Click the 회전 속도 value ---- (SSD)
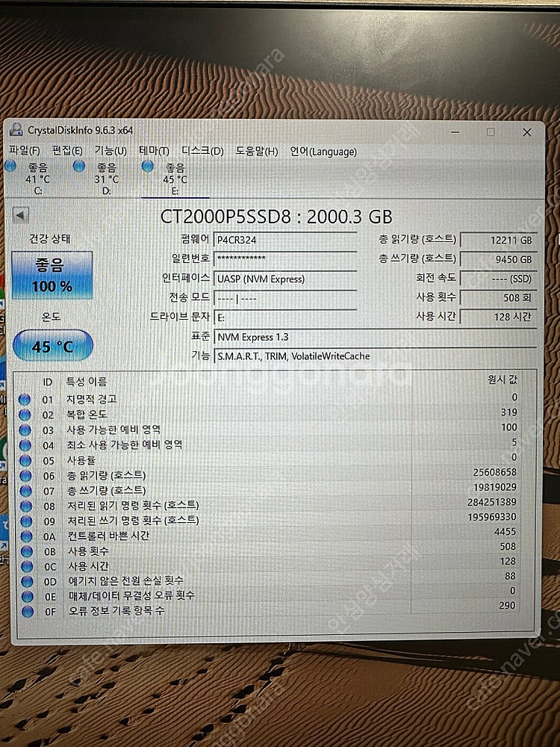This screenshot has height=747, width=560. pyautogui.click(x=498, y=279)
